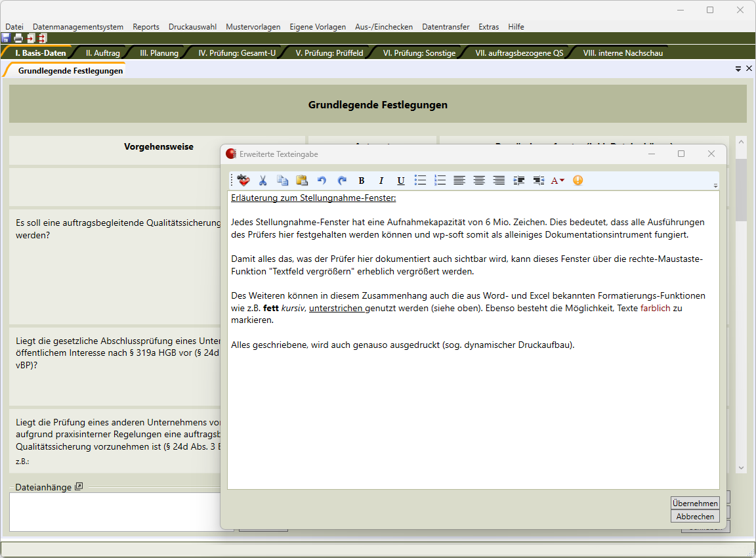Click the Cut scissors icon

click(x=262, y=181)
